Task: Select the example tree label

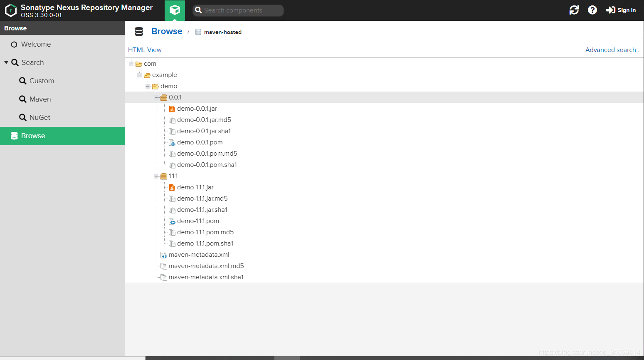Action: [x=165, y=75]
